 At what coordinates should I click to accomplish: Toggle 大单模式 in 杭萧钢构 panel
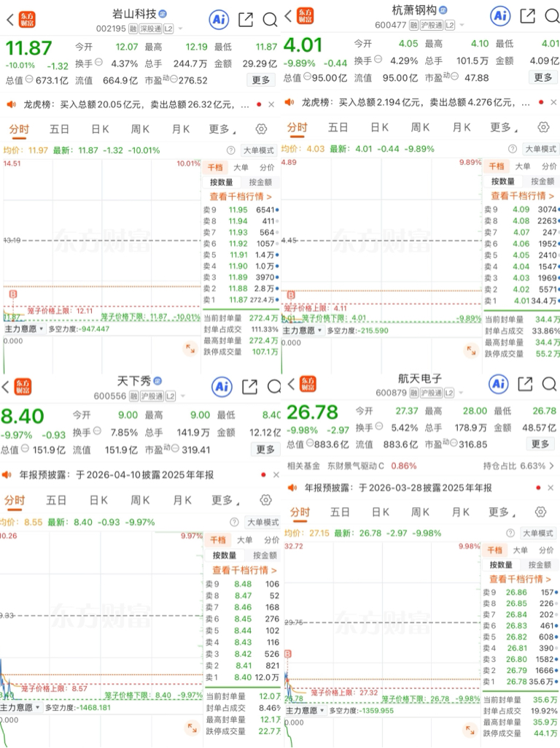click(540, 149)
